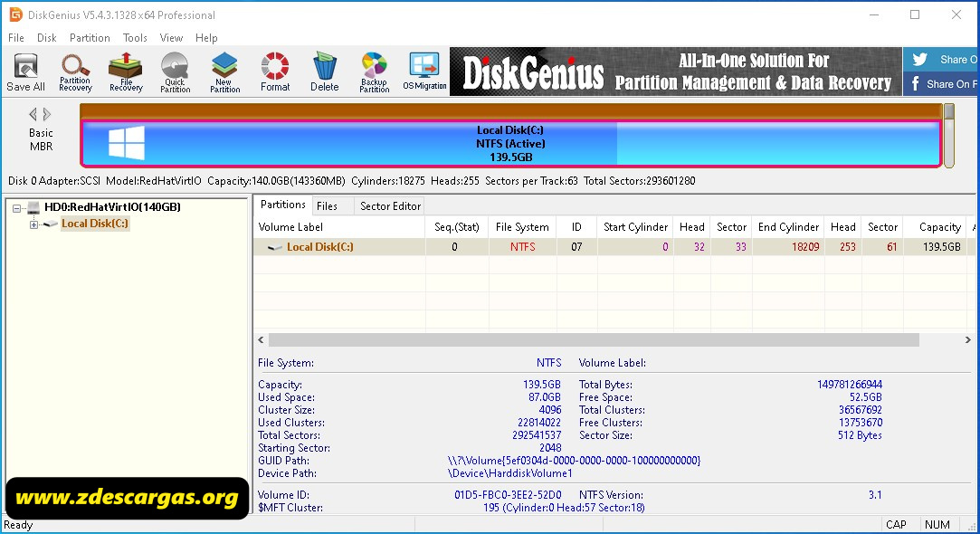This screenshot has height=534, width=980.
Task: Start Quick Partition from the toolbar
Action: [175, 72]
